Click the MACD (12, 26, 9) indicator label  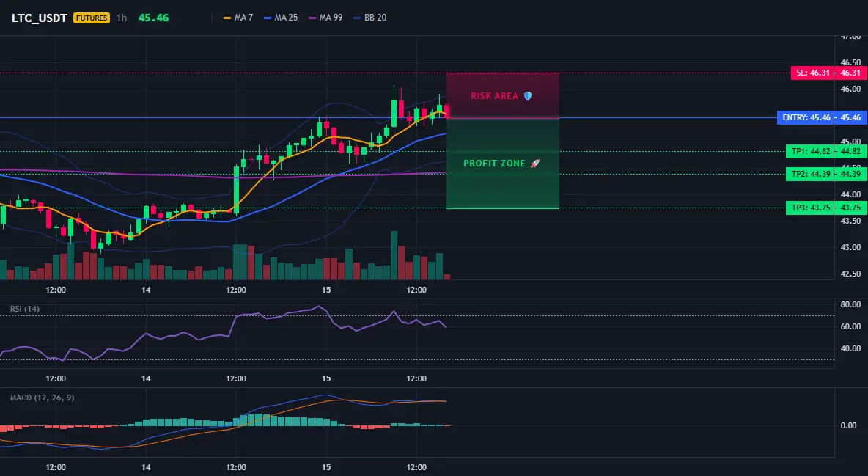pyautogui.click(x=42, y=398)
